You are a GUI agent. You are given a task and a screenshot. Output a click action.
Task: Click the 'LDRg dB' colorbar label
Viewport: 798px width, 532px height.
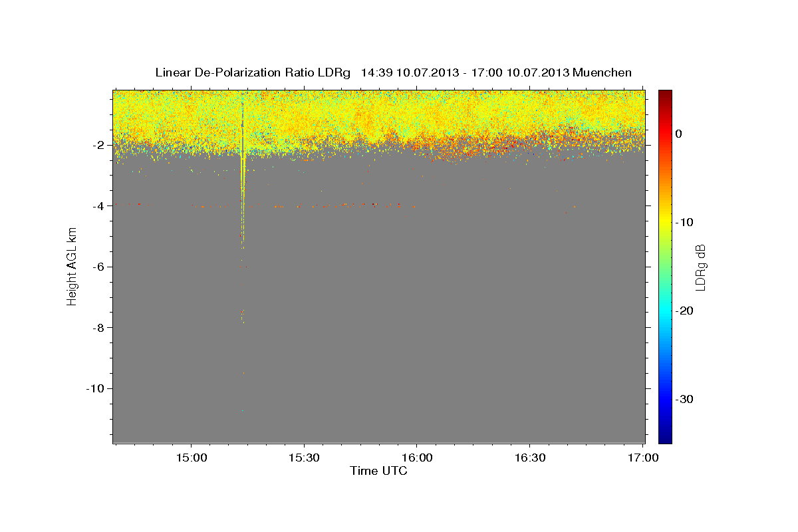point(700,267)
